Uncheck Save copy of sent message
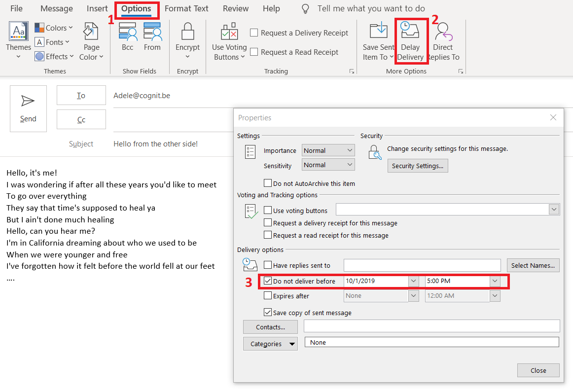The image size is (573, 392). [268, 312]
